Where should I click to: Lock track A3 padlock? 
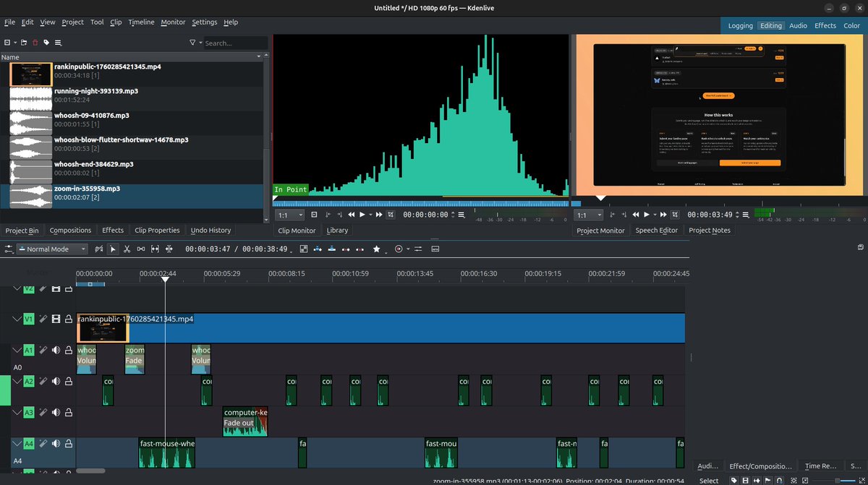pyautogui.click(x=69, y=412)
